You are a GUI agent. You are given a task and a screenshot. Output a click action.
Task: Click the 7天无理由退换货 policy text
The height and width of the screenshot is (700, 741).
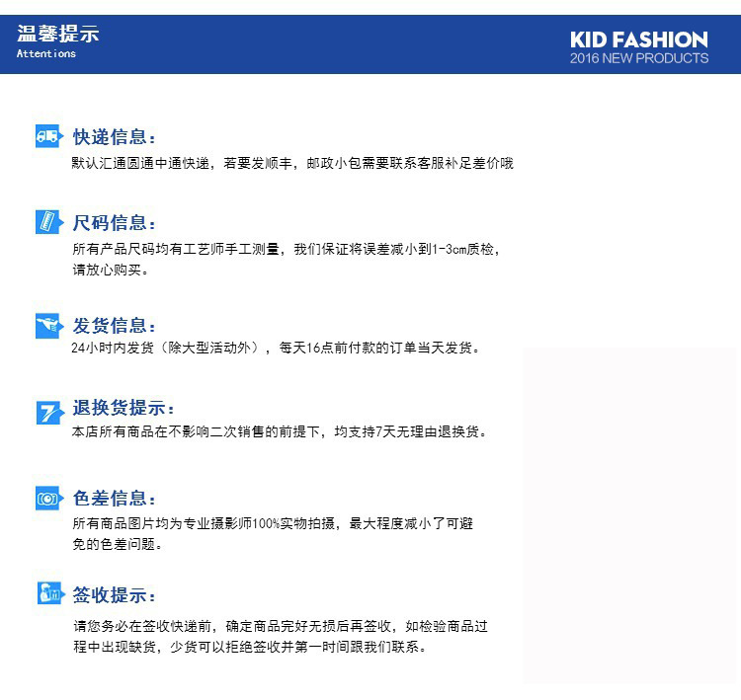point(280,431)
